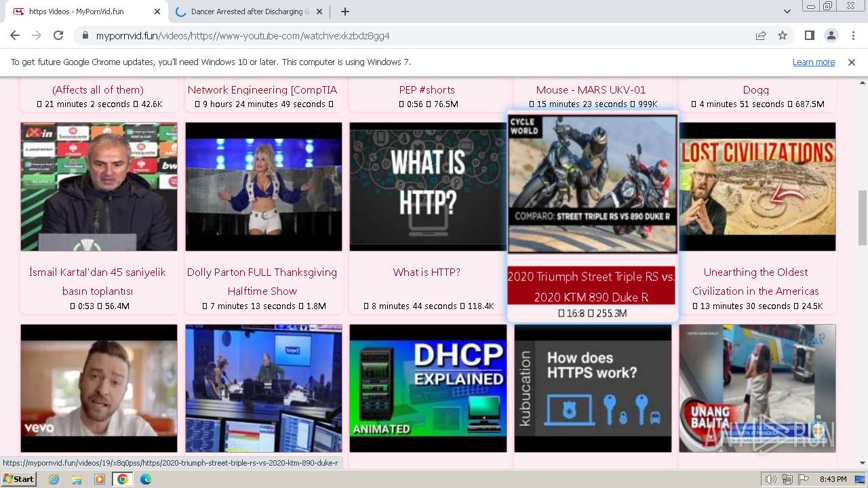Open File Explorer from taskbar
The height and width of the screenshot is (488, 868).
pyautogui.click(x=77, y=479)
